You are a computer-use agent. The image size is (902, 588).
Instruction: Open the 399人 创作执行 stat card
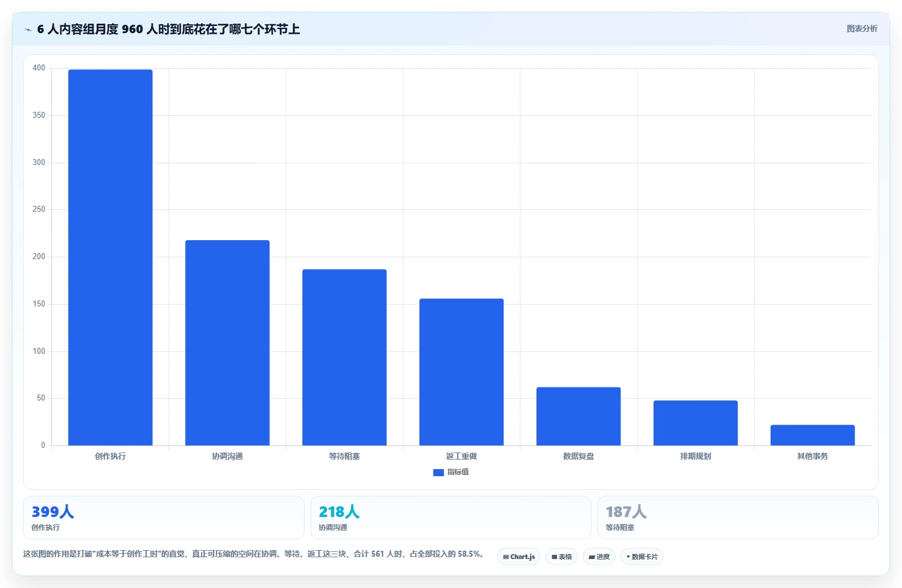coord(164,518)
